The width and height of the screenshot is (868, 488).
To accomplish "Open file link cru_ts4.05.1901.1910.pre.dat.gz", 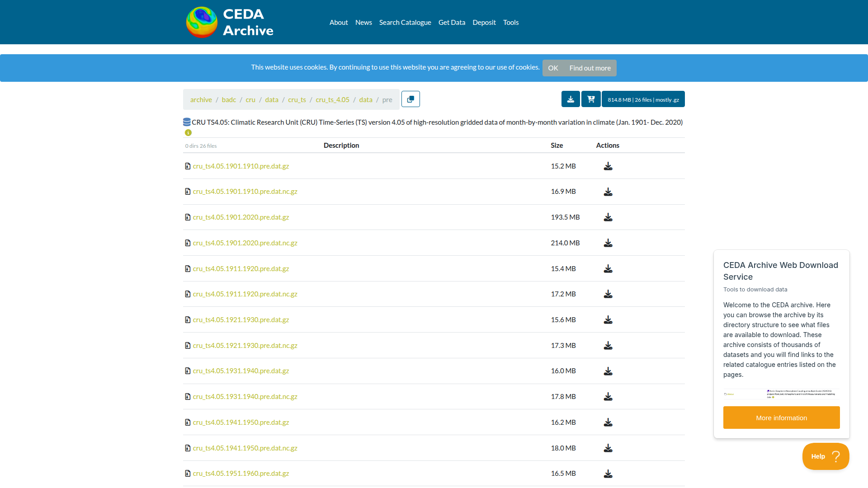I will tap(241, 166).
